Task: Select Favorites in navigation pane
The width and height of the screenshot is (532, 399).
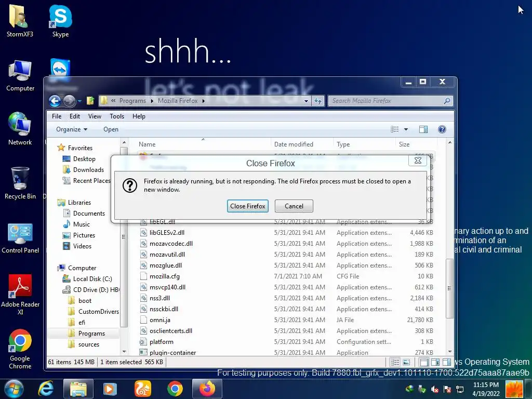Action: (x=80, y=148)
